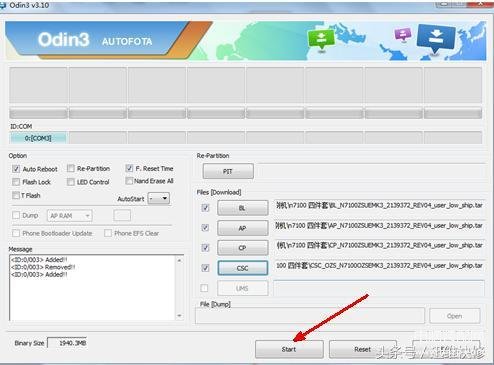Click the last '<ID:0/003> Added!!' log line
The image size is (494, 365).
[39, 274]
